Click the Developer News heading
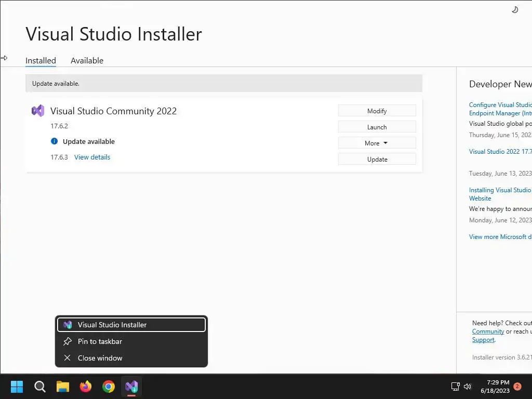The height and width of the screenshot is (399, 532). tap(500, 84)
